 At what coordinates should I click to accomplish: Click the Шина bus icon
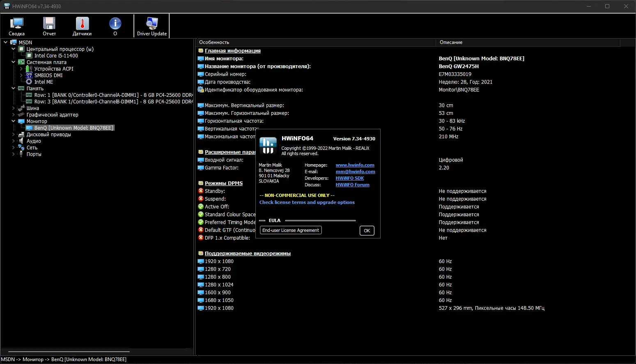coord(21,108)
